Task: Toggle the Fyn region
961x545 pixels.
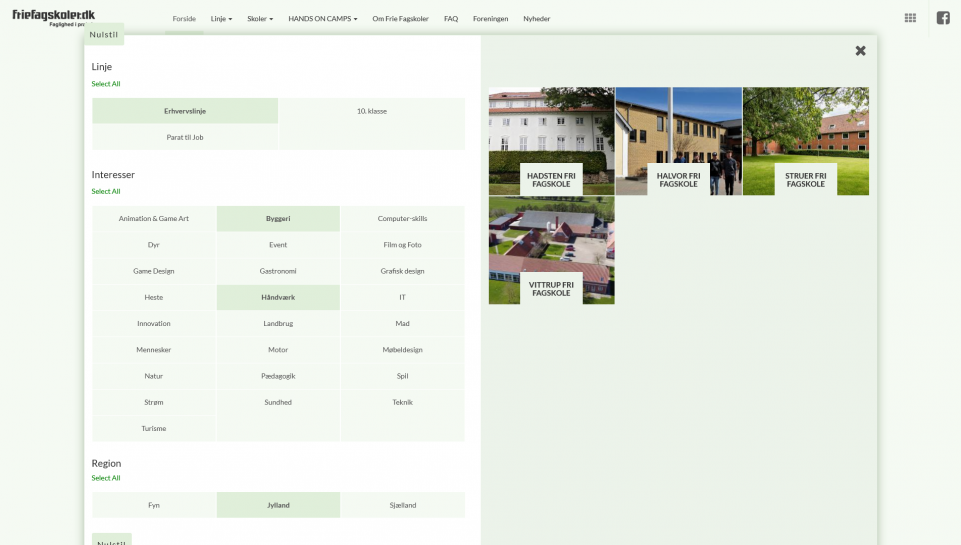Action: point(154,505)
